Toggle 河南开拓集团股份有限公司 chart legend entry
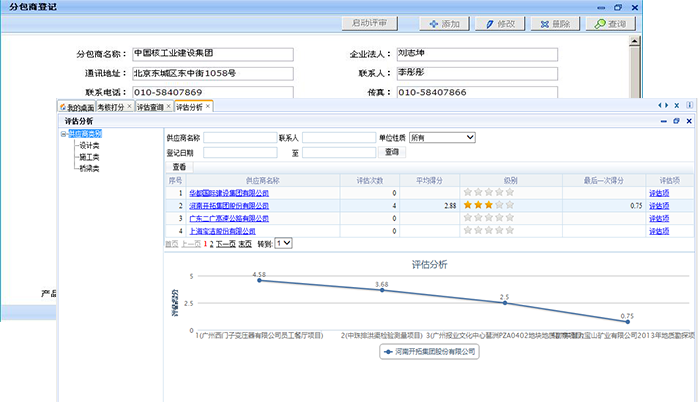 pyautogui.click(x=430, y=352)
